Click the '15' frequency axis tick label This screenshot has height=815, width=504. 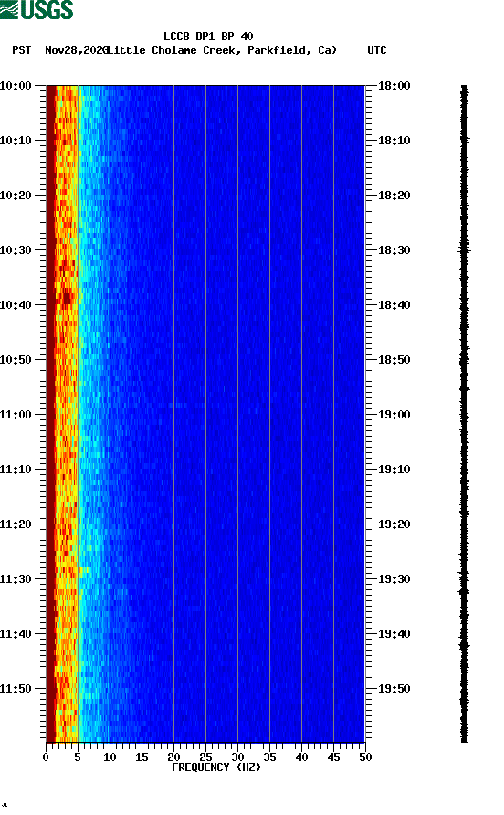tap(142, 757)
